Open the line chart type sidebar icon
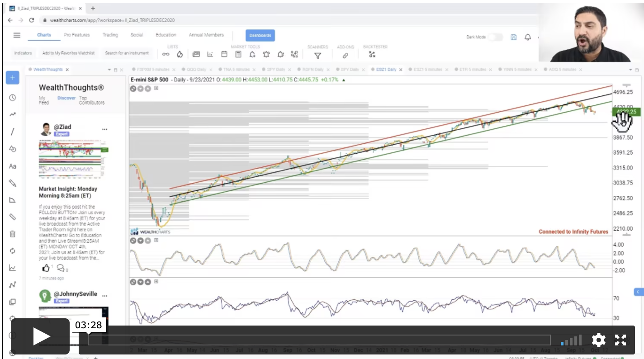This screenshot has height=359, width=644. tap(12, 268)
